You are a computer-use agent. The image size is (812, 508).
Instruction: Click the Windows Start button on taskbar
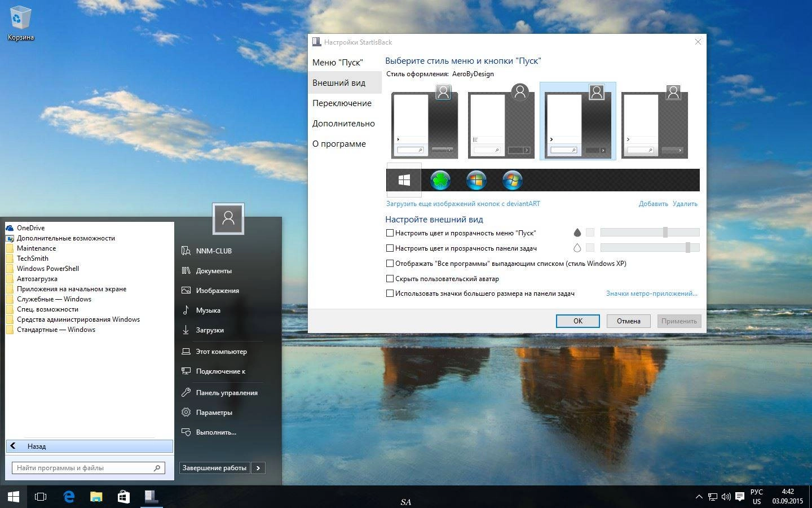(x=14, y=497)
